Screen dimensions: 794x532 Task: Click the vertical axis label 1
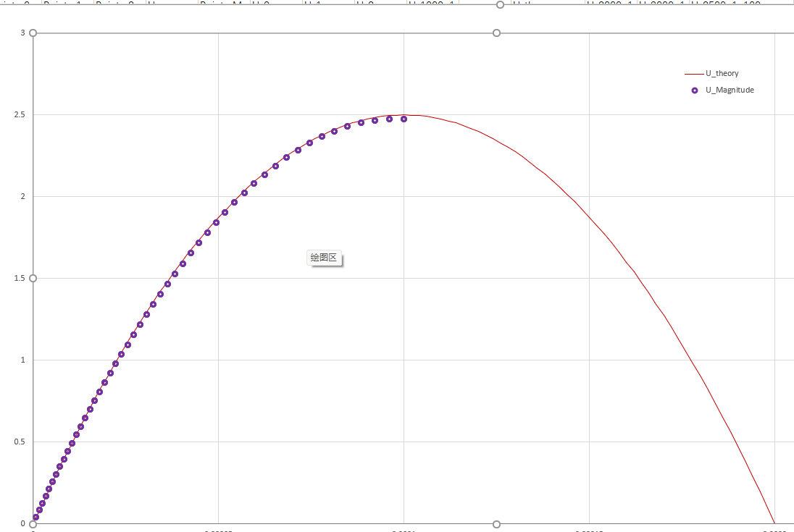pyautogui.click(x=22, y=360)
